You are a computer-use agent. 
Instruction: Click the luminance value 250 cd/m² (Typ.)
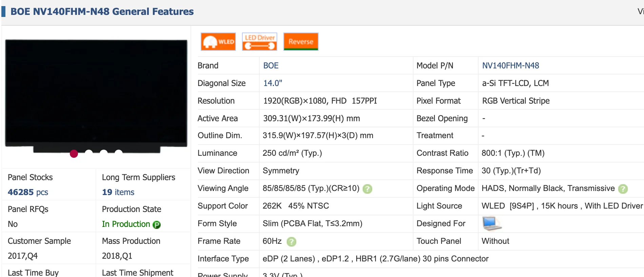click(x=292, y=153)
